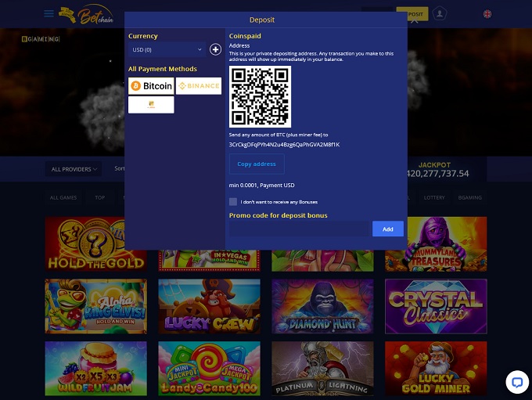The image size is (532, 400).
Task: Click the Add promo code button
Action: [388, 229]
